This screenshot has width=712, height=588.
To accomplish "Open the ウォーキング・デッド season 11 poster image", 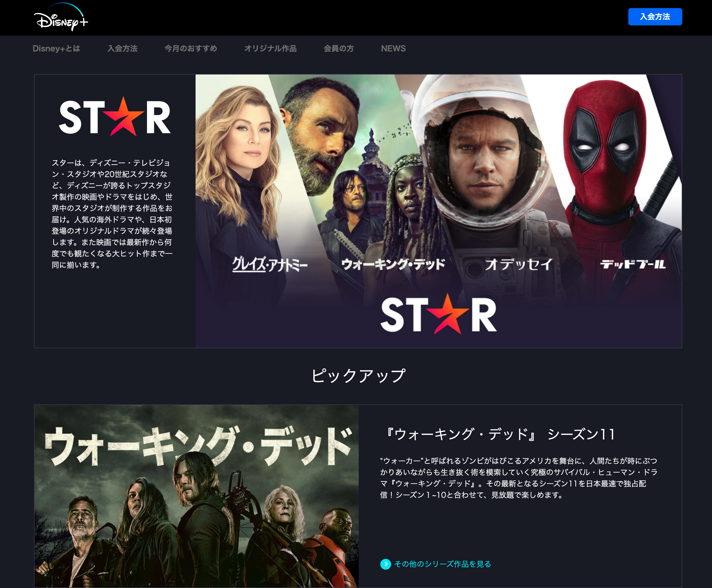I will pos(197,496).
